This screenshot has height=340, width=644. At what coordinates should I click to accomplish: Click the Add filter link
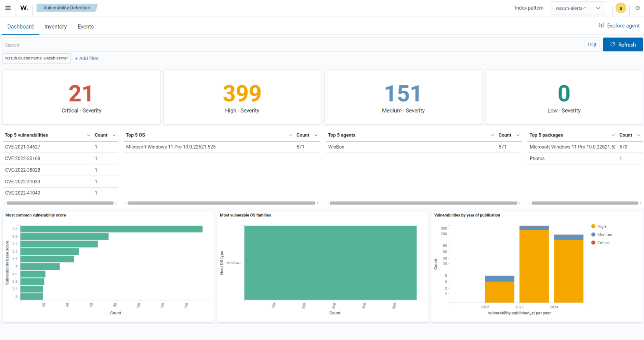coord(87,58)
